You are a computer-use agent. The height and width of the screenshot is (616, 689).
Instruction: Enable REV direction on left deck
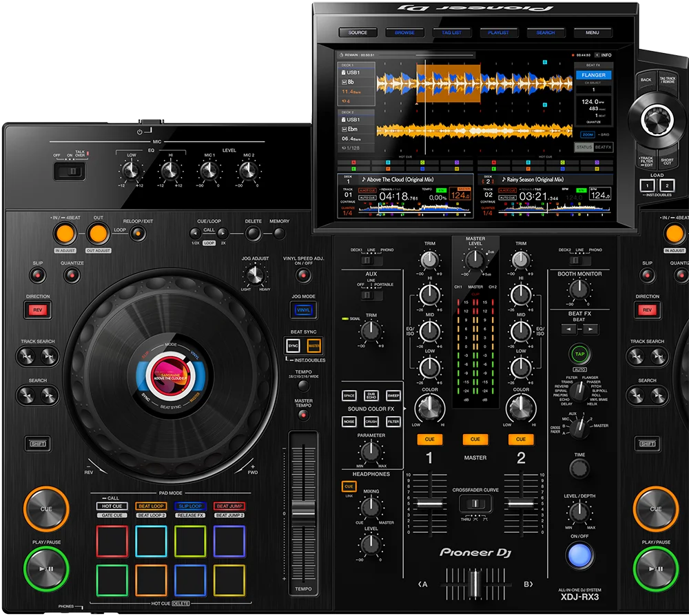[38, 310]
